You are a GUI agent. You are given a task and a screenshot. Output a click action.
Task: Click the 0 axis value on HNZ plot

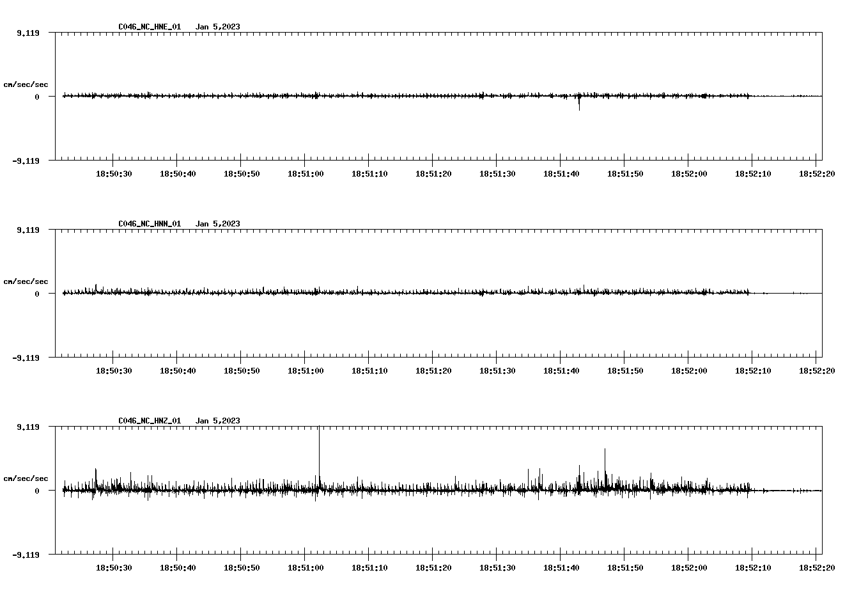[37, 491]
